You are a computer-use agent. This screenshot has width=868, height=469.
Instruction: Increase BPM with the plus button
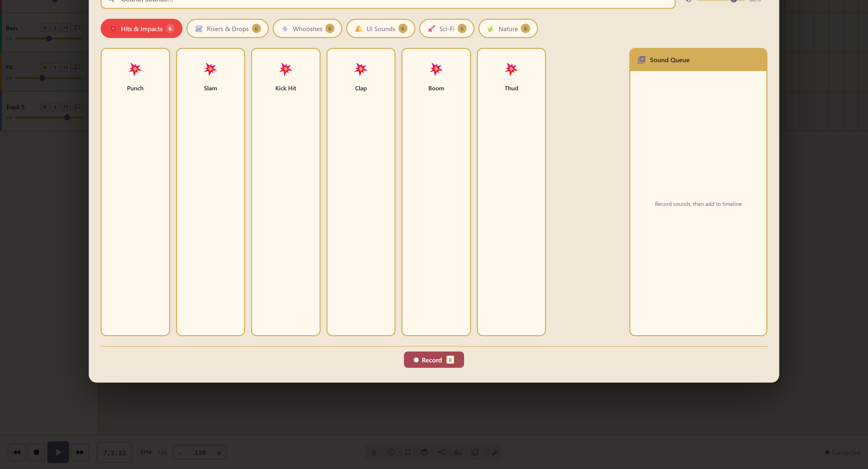pos(219,453)
